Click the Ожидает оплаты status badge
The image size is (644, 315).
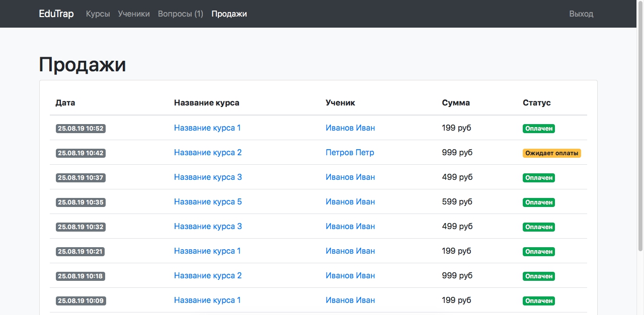551,153
